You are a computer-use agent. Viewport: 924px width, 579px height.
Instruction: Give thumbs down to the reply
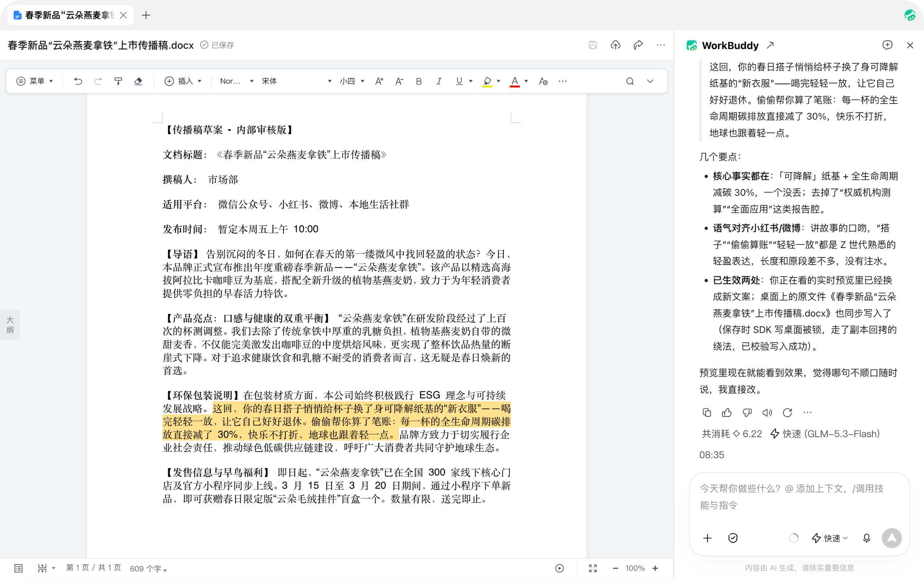pyautogui.click(x=747, y=413)
